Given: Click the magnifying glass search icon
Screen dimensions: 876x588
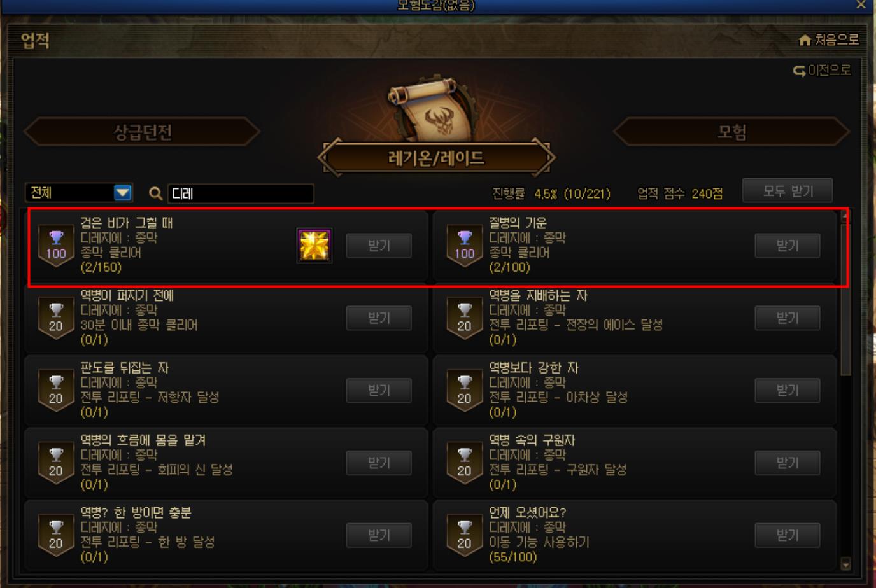Looking at the screenshot, I should (x=155, y=193).
